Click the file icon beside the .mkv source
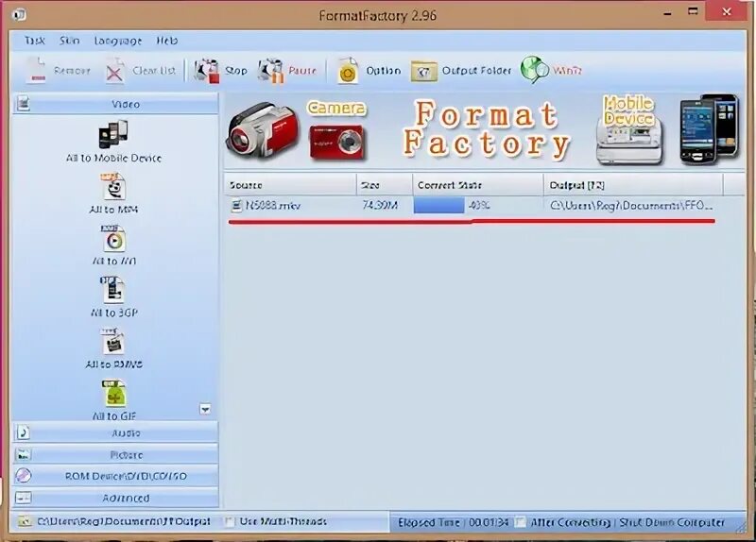The image size is (756, 542). [x=236, y=206]
